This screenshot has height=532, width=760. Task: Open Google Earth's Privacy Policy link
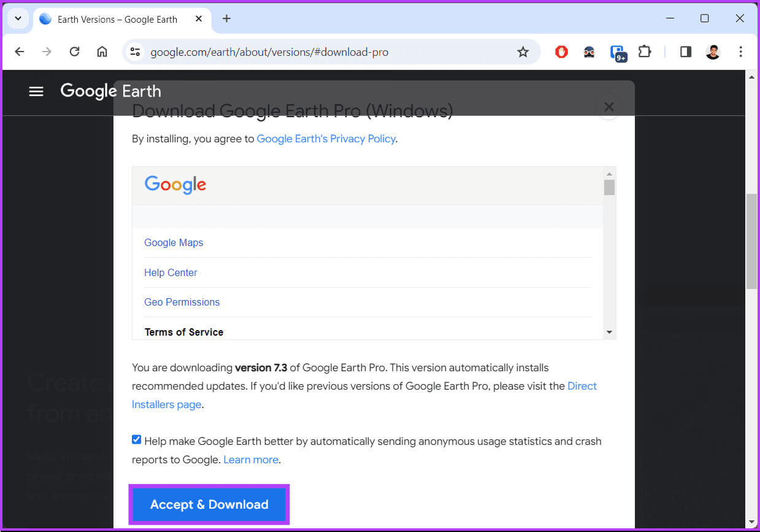(326, 139)
